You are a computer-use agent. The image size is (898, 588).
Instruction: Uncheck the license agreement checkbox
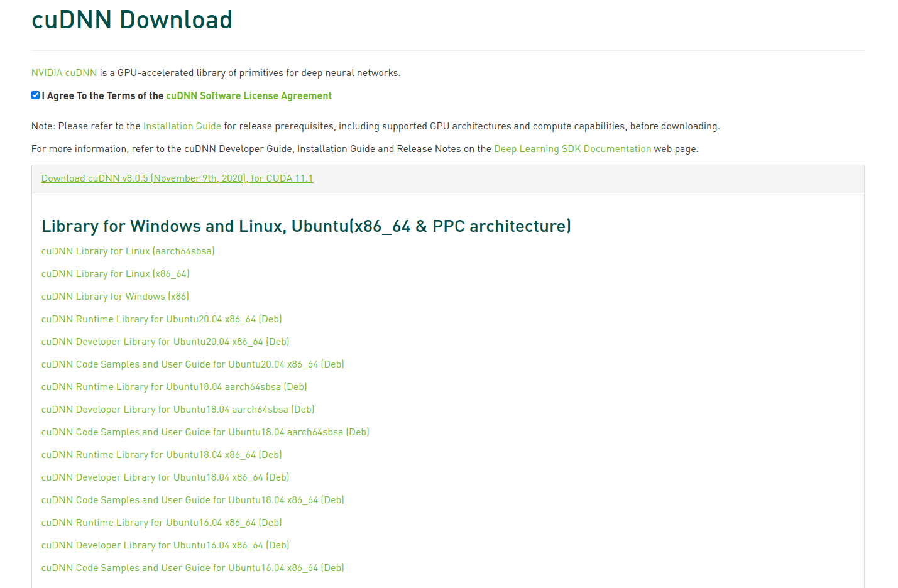[35, 95]
